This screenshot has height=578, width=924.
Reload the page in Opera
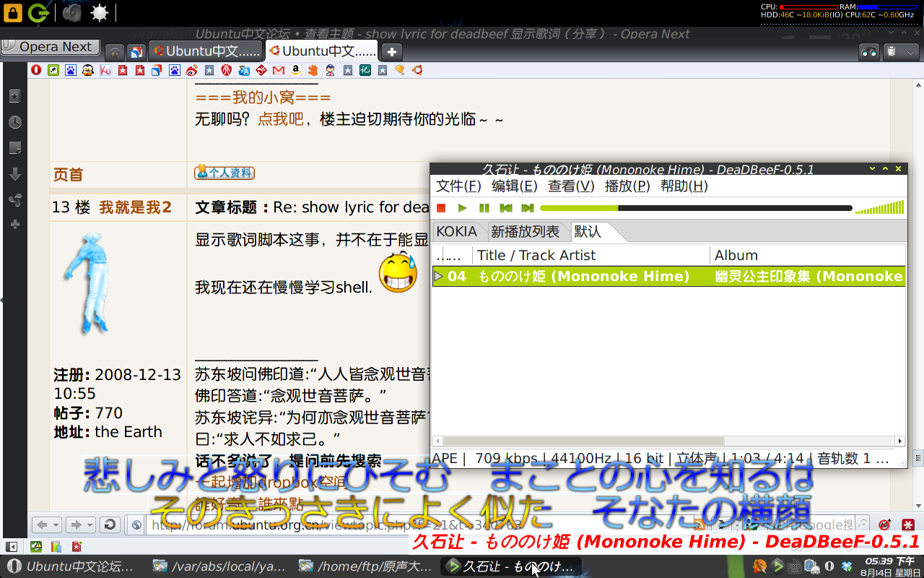tap(109, 525)
